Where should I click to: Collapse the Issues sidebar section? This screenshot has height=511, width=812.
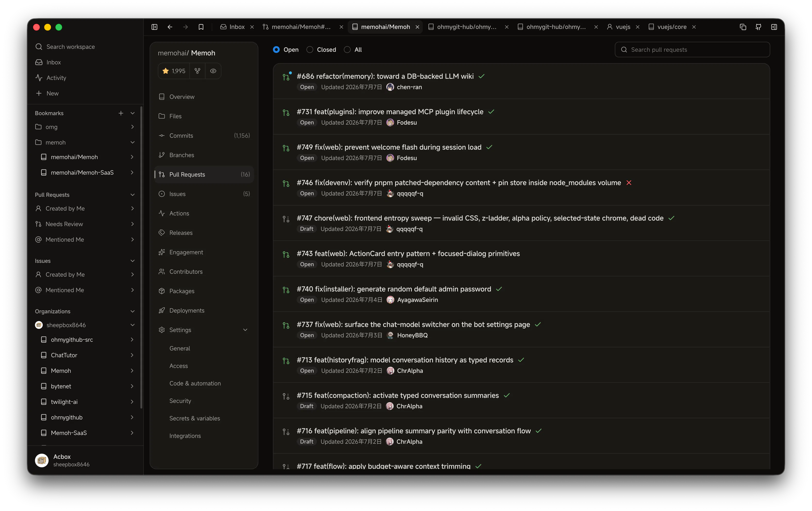(x=133, y=261)
